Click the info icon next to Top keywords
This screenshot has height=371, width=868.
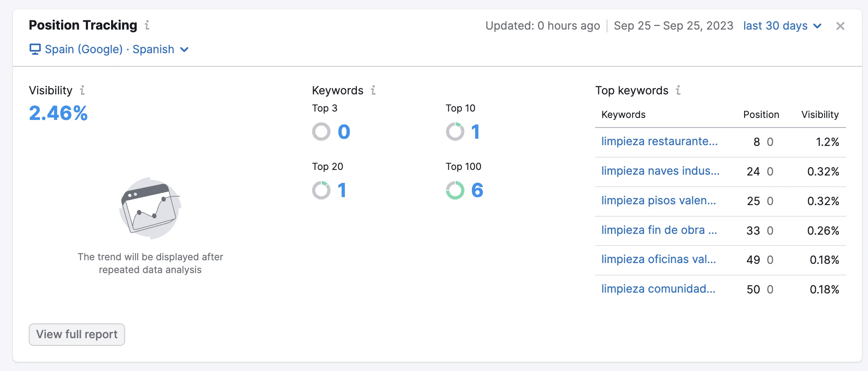click(x=678, y=90)
